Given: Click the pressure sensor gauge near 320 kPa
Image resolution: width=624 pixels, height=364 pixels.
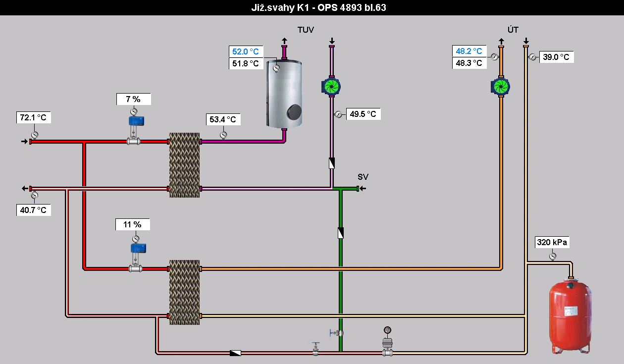Looking at the screenshot, I should tap(553, 257).
